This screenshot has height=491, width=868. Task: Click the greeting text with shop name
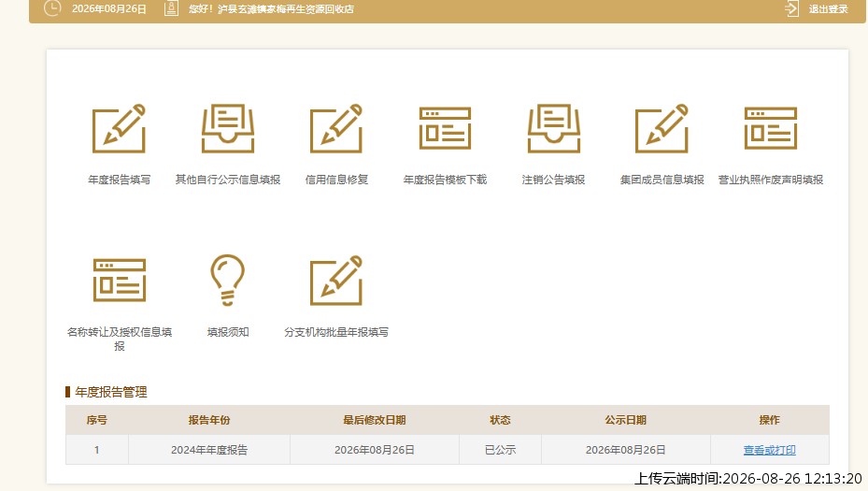click(271, 8)
